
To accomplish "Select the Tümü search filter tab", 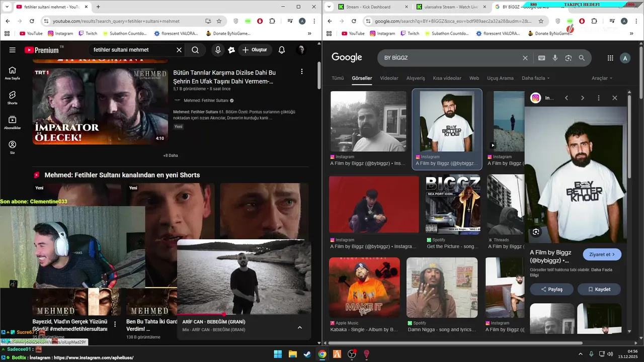I will pos(338,78).
